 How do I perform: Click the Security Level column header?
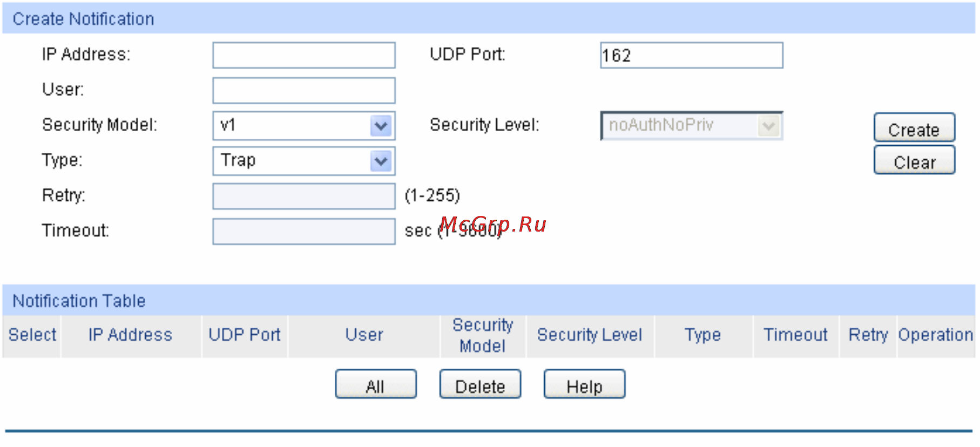pyautogui.click(x=590, y=335)
